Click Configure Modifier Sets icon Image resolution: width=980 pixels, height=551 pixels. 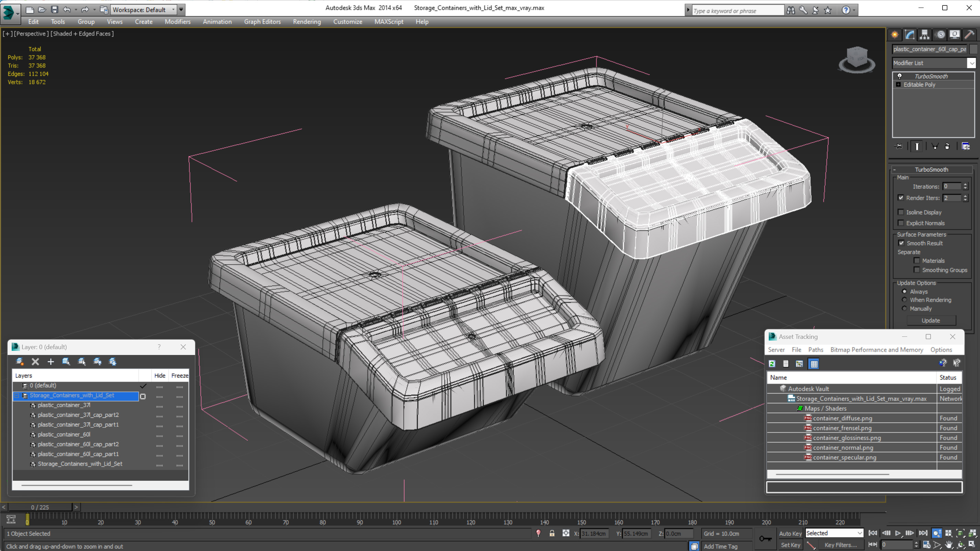tap(966, 146)
